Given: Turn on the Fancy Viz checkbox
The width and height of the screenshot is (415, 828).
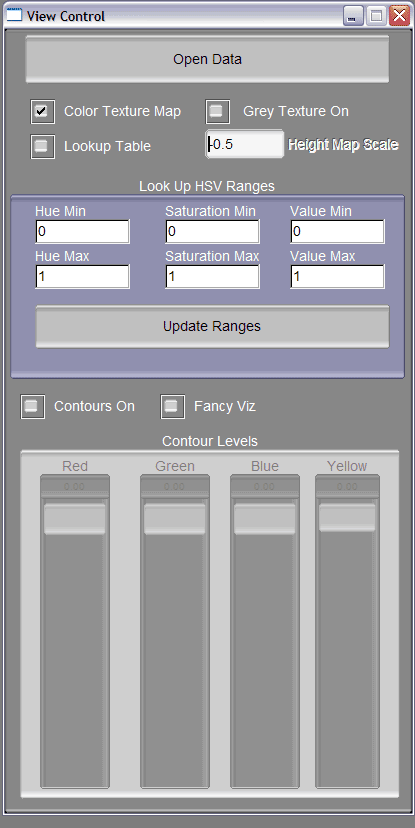Looking at the screenshot, I should coord(173,406).
